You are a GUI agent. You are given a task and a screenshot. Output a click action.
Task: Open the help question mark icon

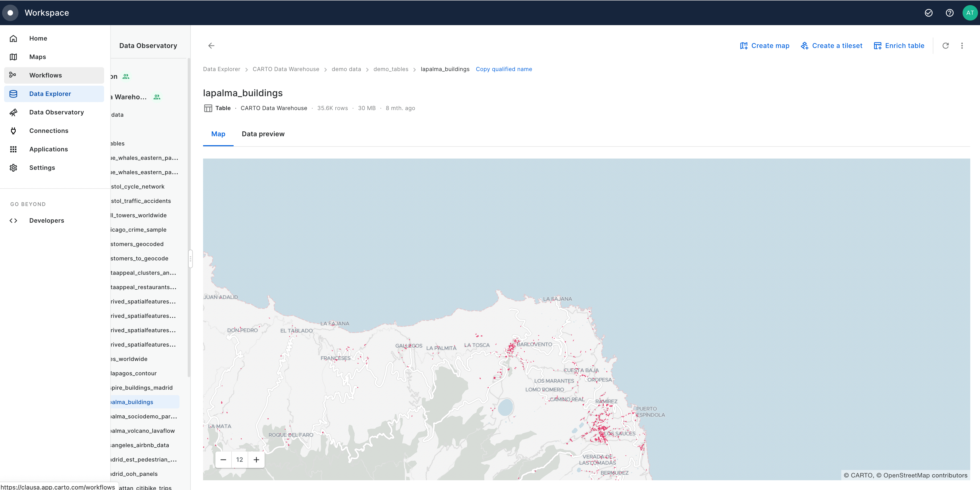click(x=949, y=13)
